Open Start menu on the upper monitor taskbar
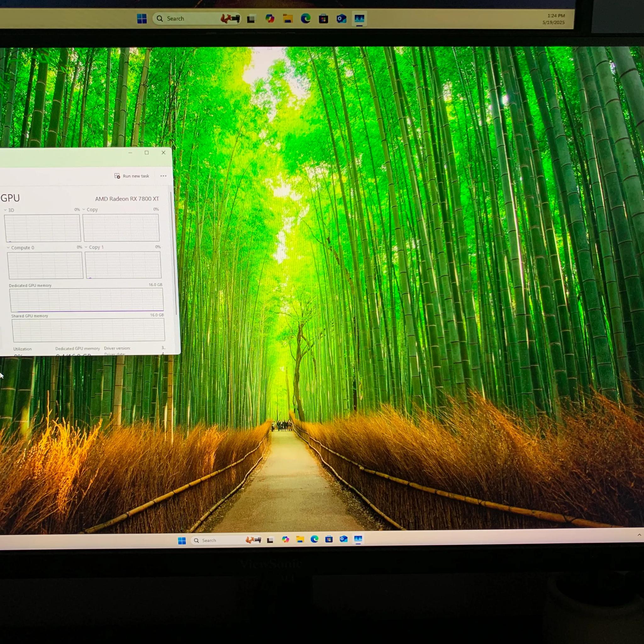This screenshot has width=644, height=644. click(142, 19)
